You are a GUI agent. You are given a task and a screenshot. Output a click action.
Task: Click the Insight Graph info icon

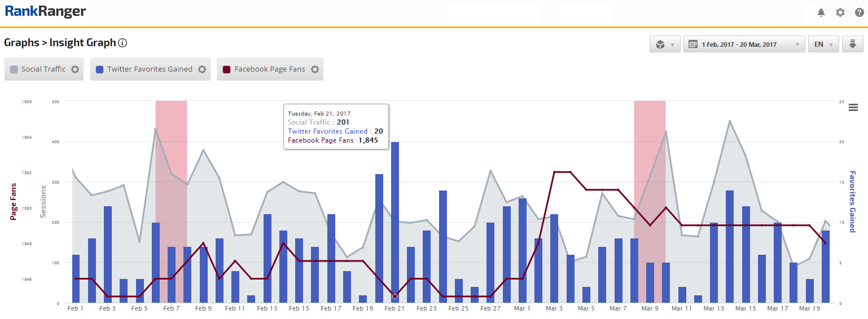pyautogui.click(x=122, y=43)
